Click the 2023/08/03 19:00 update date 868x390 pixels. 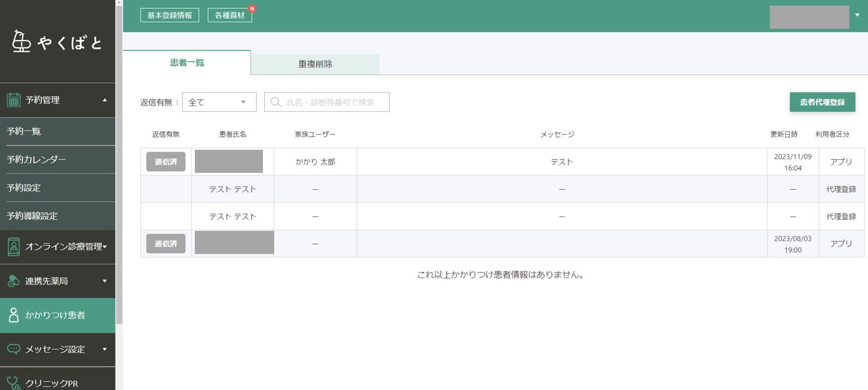click(792, 245)
